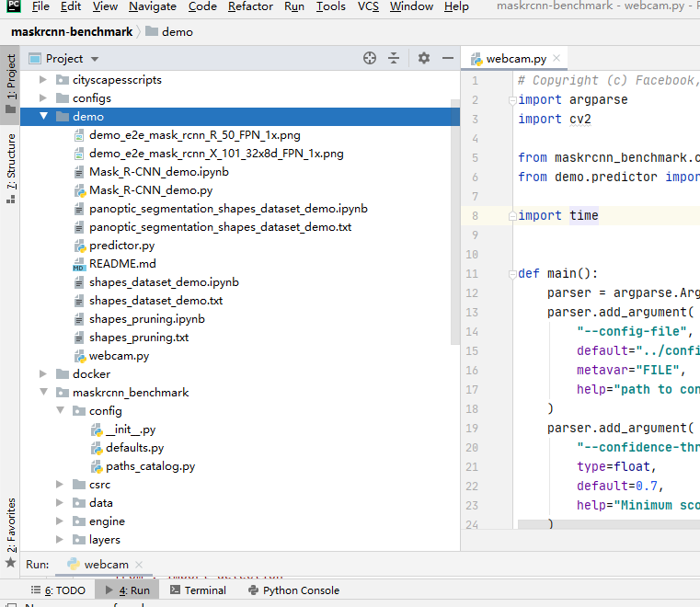Close the webcam run tab
This screenshot has width=700, height=607.
click(x=139, y=565)
